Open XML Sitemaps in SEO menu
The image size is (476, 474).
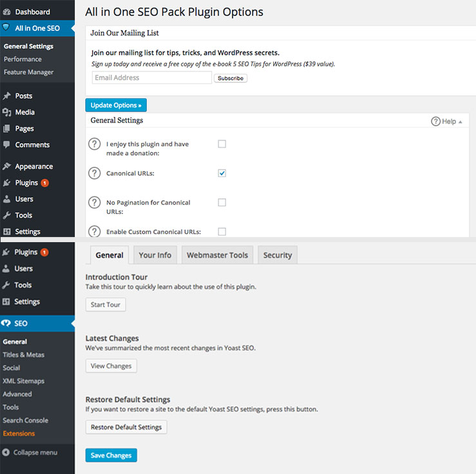tap(23, 381)
